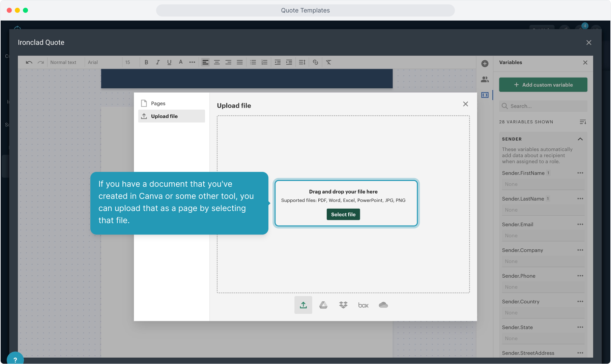Switch to the Pages tab
This screenshot has width=611, height=364.
coord(172,103)
